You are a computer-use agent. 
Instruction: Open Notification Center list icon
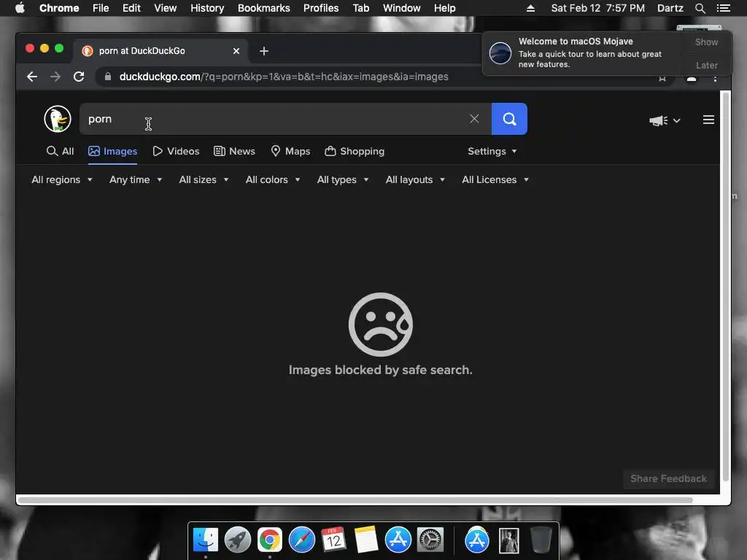[723, 8]
